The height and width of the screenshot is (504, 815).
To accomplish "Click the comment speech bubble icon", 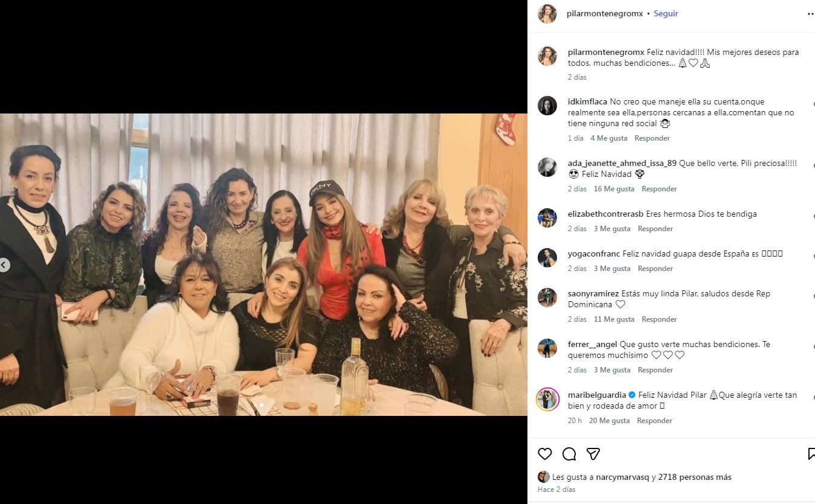I will point(569,454).
